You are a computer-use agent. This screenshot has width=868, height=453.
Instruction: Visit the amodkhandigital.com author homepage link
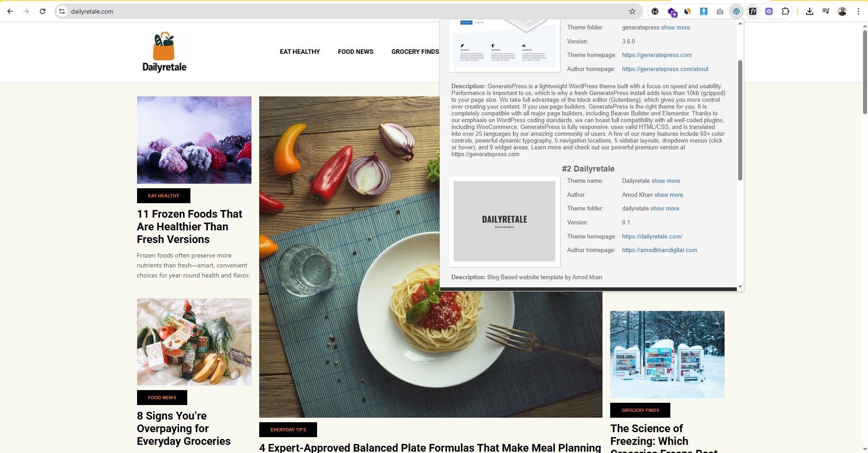(659, 250)
